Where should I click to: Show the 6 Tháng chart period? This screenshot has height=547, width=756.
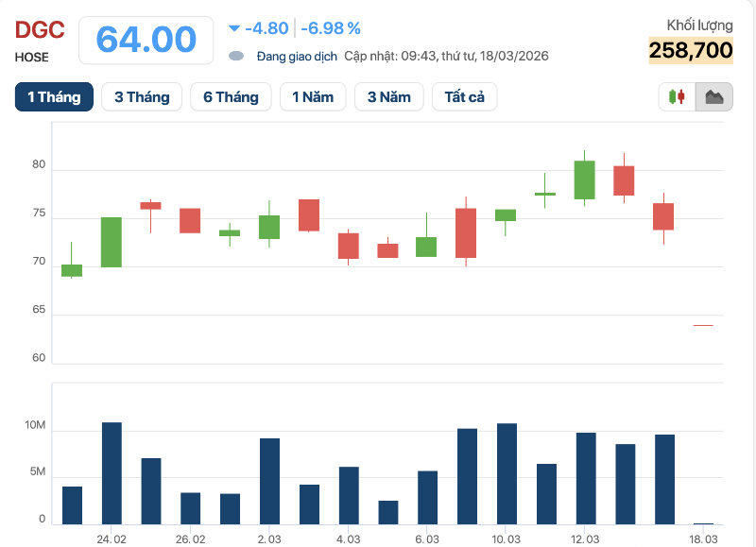tap(231, 97)
